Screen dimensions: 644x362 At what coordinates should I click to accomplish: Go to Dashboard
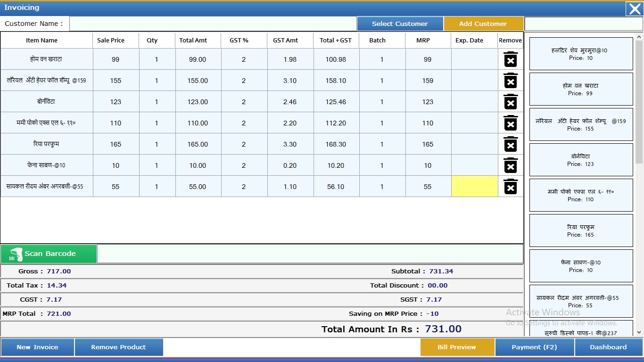tap(609, 347)
